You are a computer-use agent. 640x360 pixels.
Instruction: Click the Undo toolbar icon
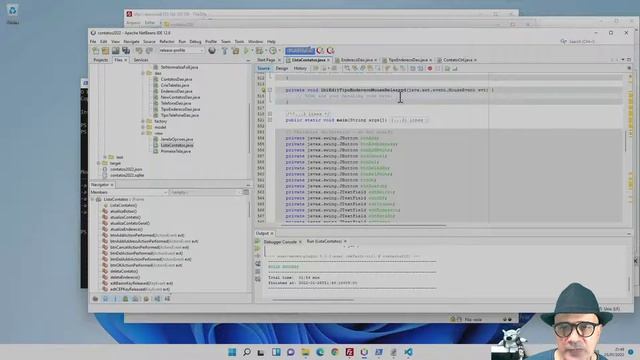[139, 51]
